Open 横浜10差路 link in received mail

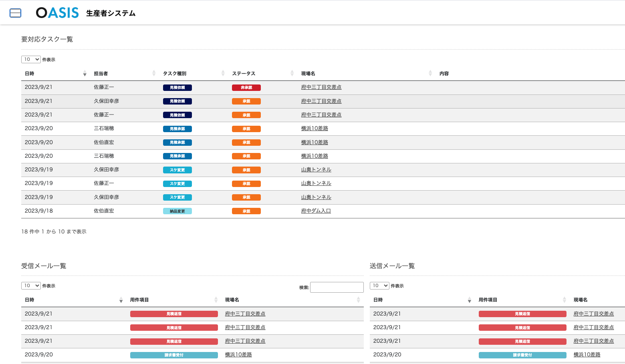click(x=238, y=355)
